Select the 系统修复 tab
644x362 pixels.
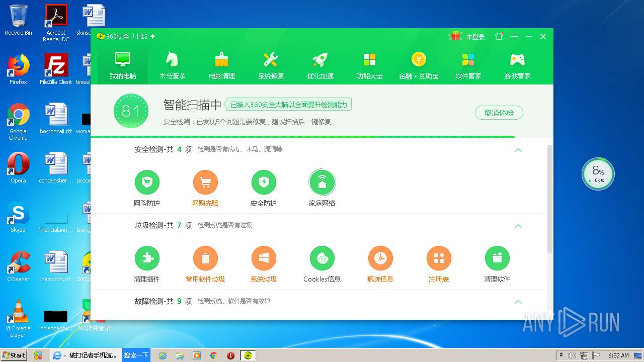coord(271,65)
